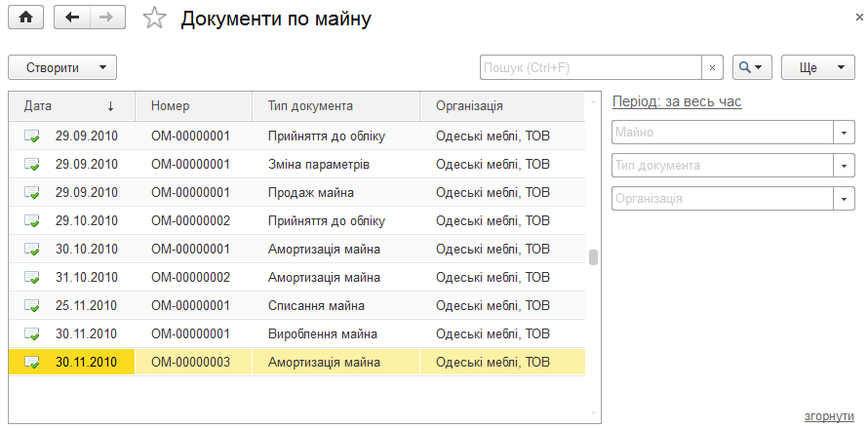
Task: Sort by the Номер column header
Action: (194, 106)
